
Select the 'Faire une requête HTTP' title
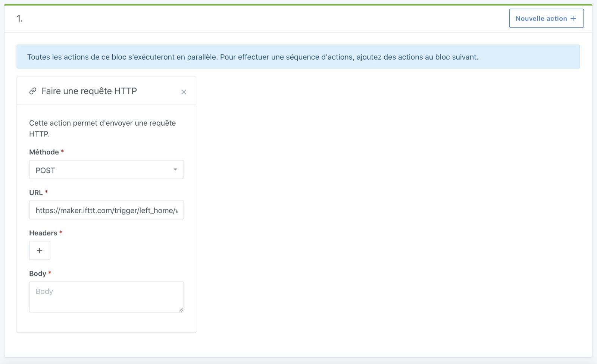click(89, 91)
